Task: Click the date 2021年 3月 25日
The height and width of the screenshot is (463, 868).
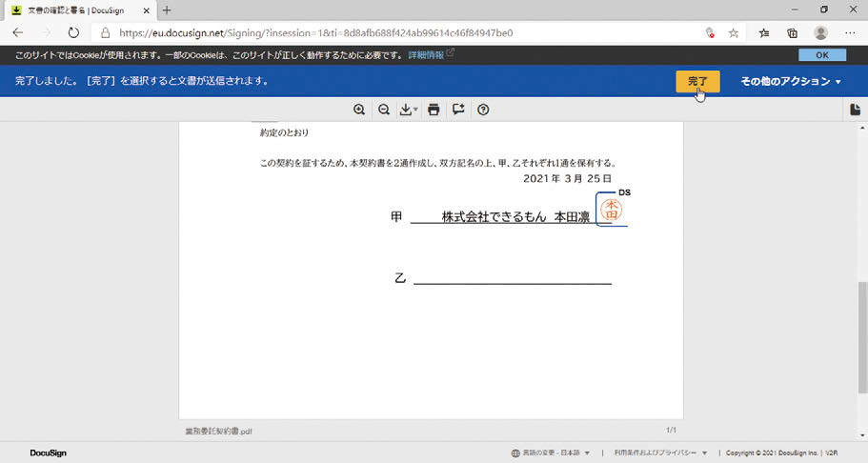Action: point(568,178)
